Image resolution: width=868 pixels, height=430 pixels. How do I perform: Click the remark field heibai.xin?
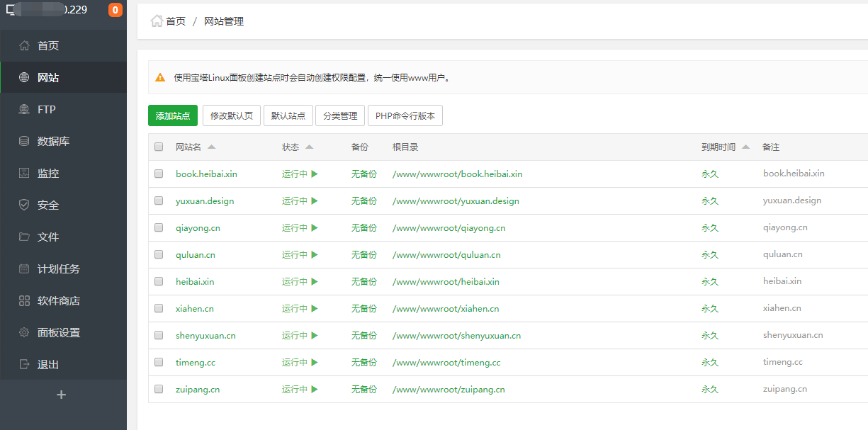pyautogui.click(x=782, y=281)
